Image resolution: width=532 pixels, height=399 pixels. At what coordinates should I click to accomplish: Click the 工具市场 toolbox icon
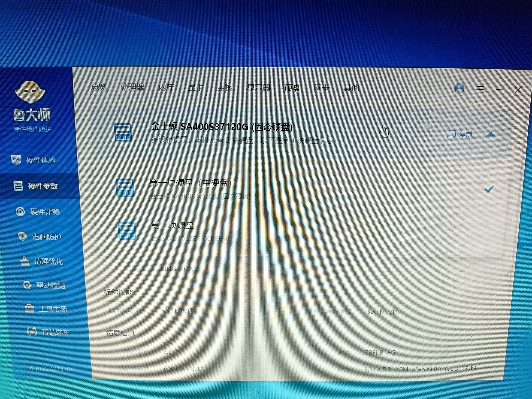click(29, 308)
